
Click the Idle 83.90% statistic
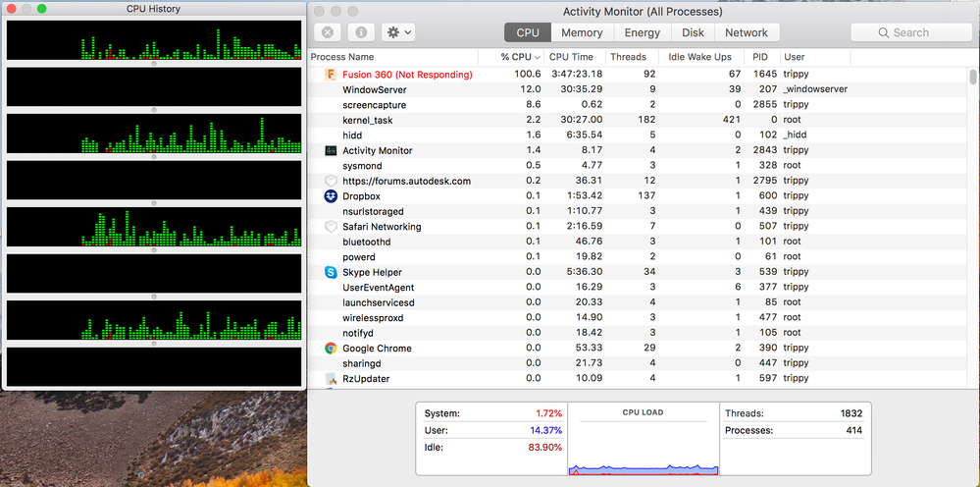click(x=492, y=447)
